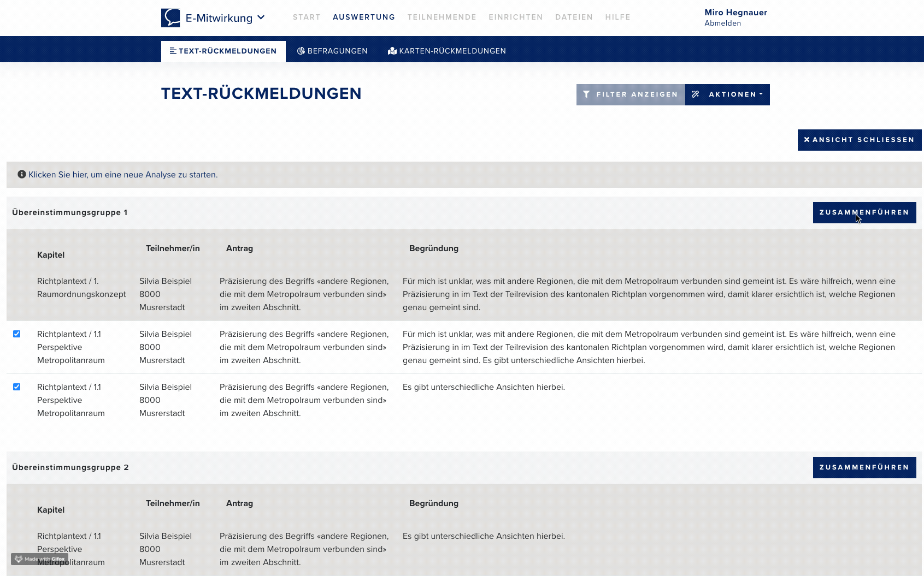The image size is (924, 576).
Task: Click 'Übereinstimmungsgruppe 1' heading
Action: tap(70, 212)
